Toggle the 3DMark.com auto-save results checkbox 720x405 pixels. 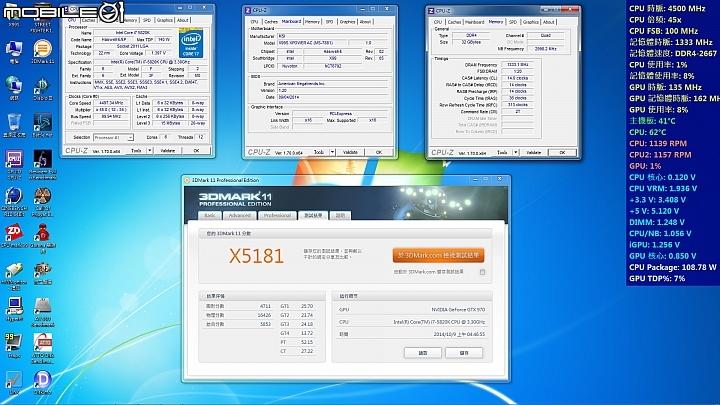482,272
